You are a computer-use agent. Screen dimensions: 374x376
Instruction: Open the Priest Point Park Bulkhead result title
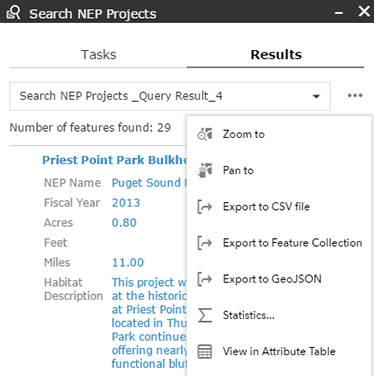point(114,160)
